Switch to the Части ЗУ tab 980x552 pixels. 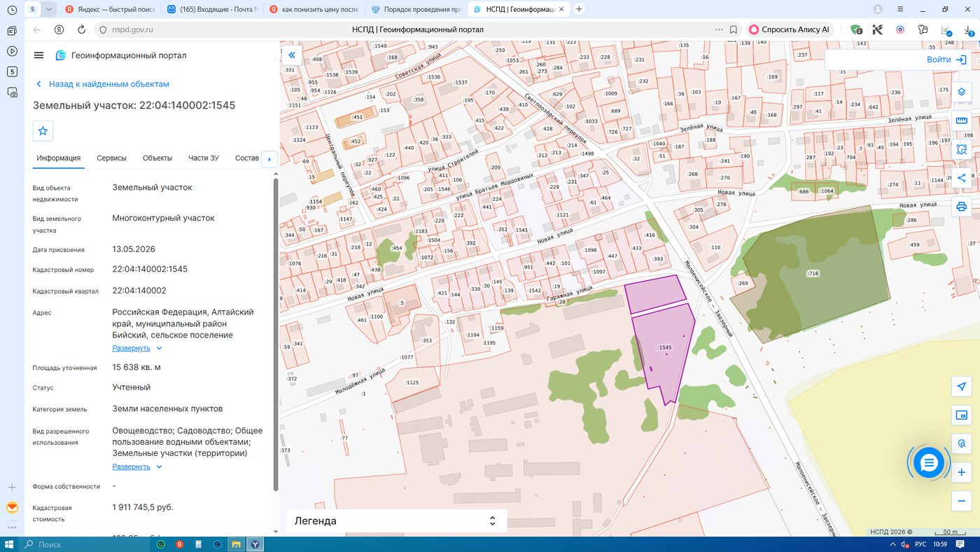[x=204, y=158]
